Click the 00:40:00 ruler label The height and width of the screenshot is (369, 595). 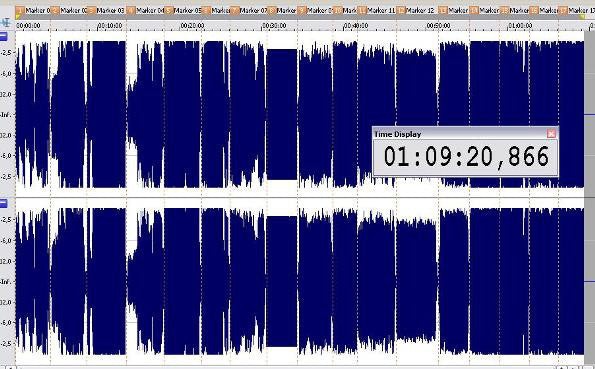tap(356, 26)
